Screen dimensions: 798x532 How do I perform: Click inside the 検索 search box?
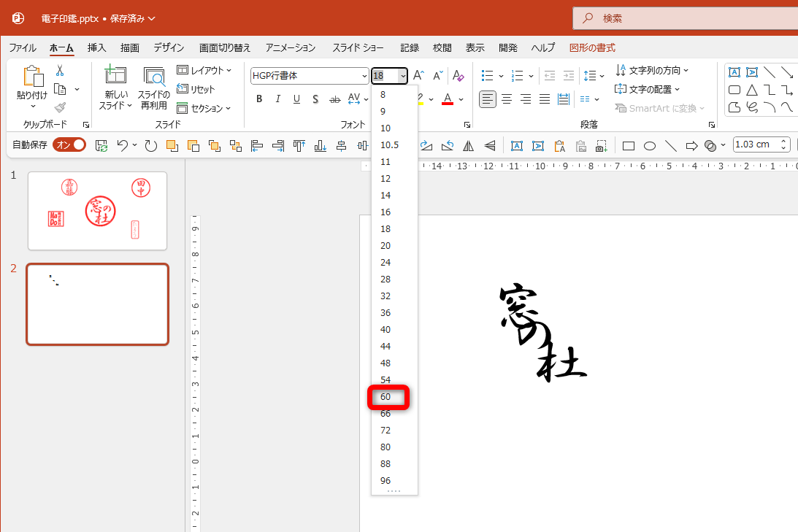pos(685,18)
